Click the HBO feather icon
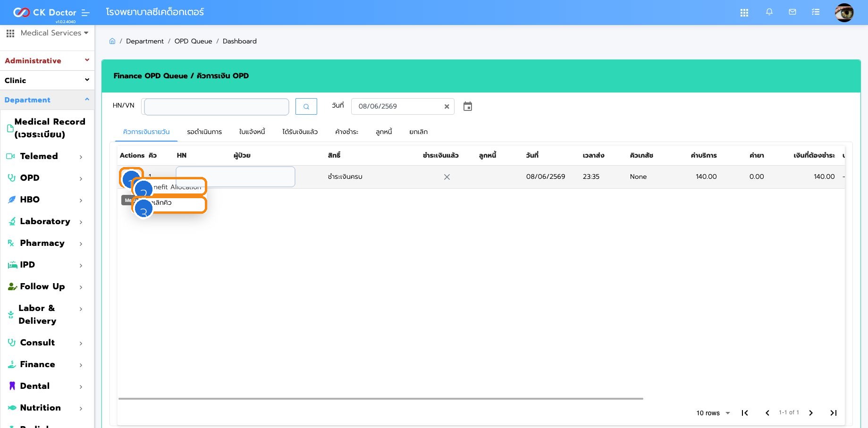Image resolution: width=868 pixels, height=428 pixels. pyautogui.click(x=12, y=200)
